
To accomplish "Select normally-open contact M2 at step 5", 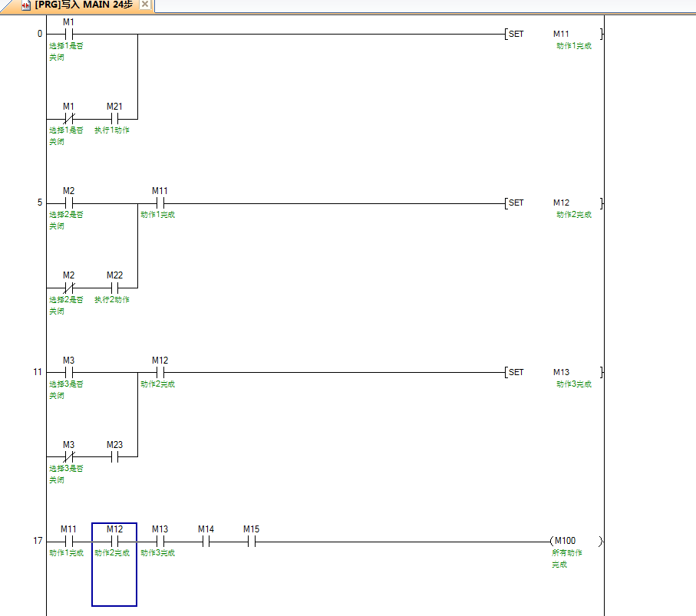I will 68,203.
